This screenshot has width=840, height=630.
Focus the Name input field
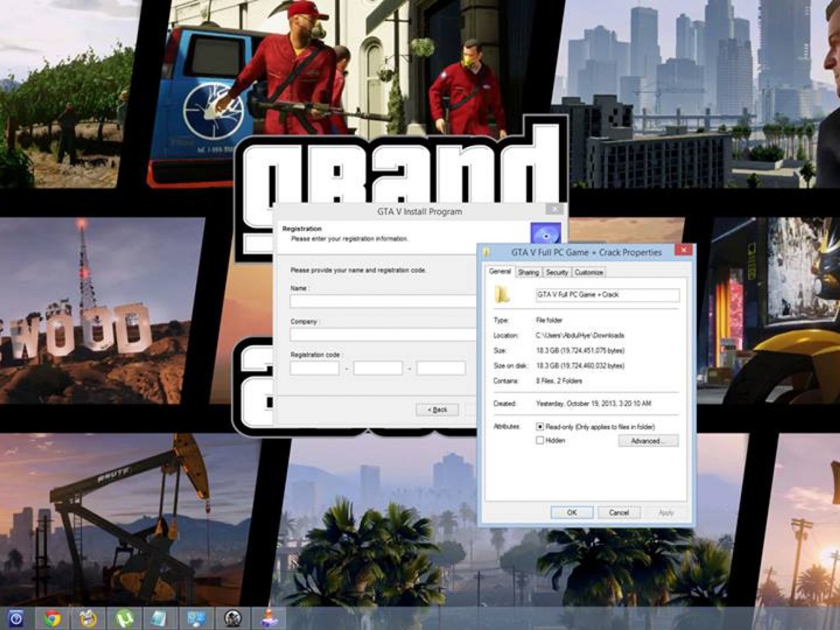[384, 301]
